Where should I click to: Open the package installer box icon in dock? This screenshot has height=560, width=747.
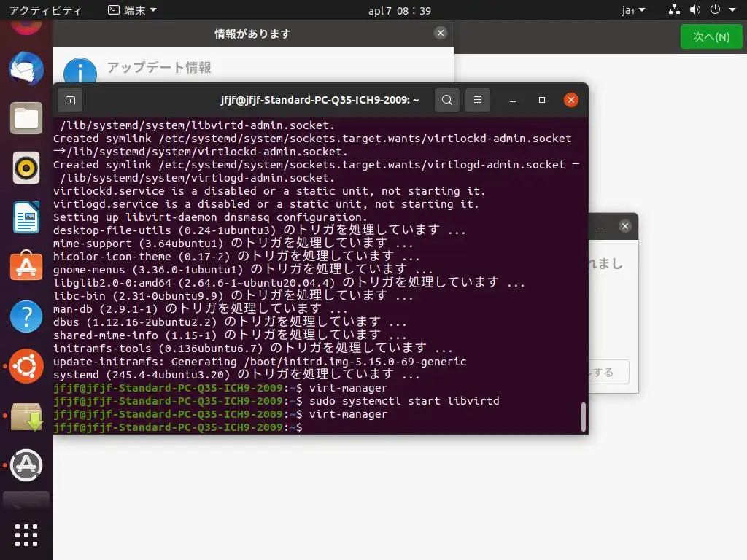[26, 416]
